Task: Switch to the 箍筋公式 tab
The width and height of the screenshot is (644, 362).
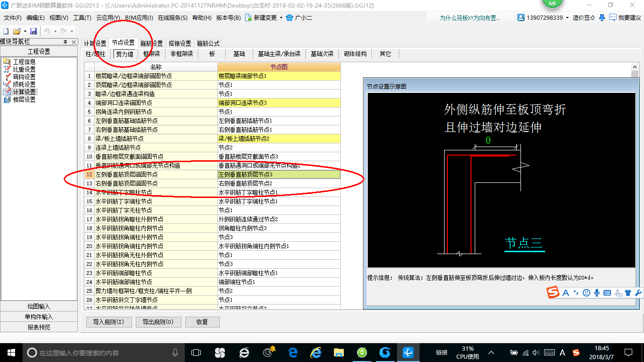Action: point(208,43)
